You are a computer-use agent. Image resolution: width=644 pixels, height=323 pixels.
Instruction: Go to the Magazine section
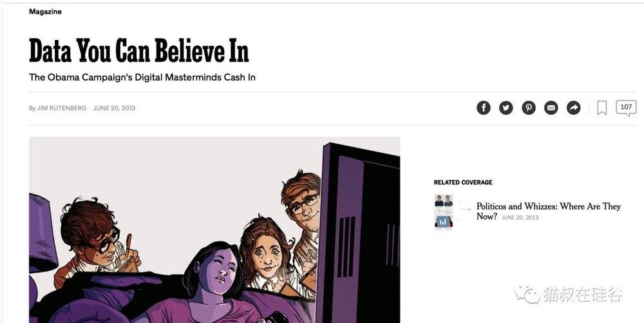point(45,12)
